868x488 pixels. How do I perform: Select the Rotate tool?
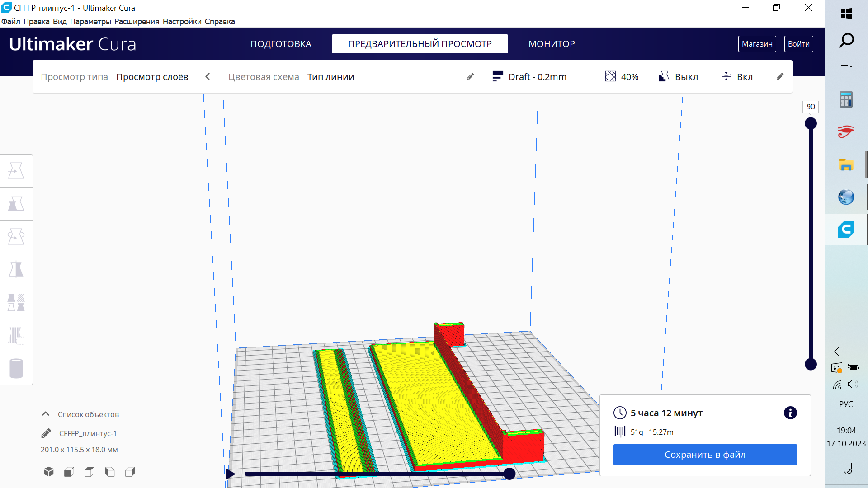(x=16, y=237)
